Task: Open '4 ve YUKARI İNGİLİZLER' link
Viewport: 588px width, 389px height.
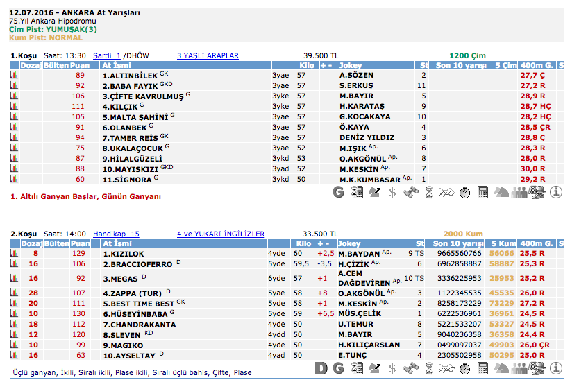Action: 221,234
